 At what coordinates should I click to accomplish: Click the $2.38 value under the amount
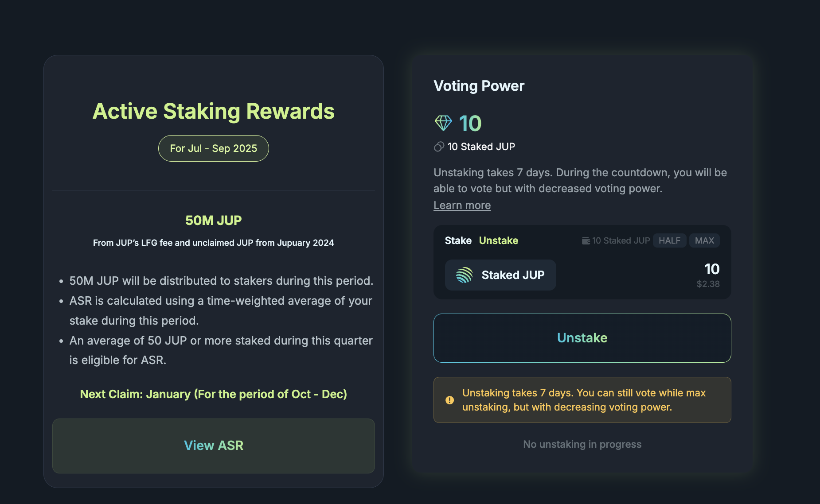point(708,284)
